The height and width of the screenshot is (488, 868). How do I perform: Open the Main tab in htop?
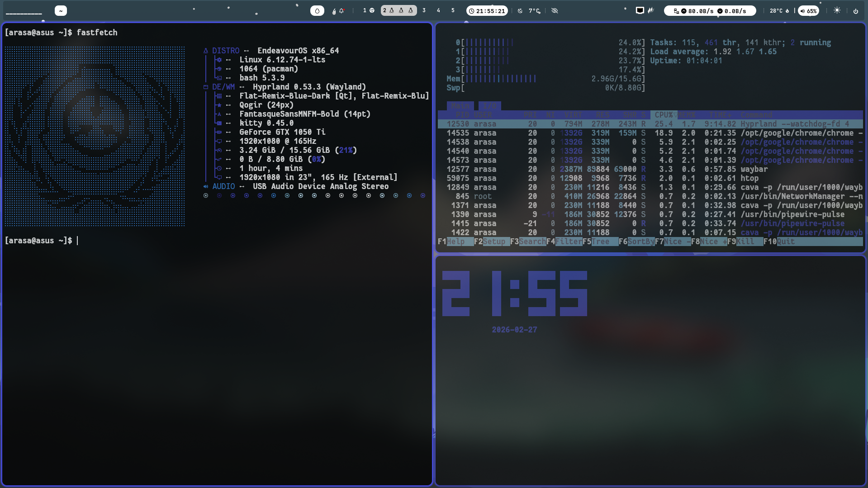point(460,106)
